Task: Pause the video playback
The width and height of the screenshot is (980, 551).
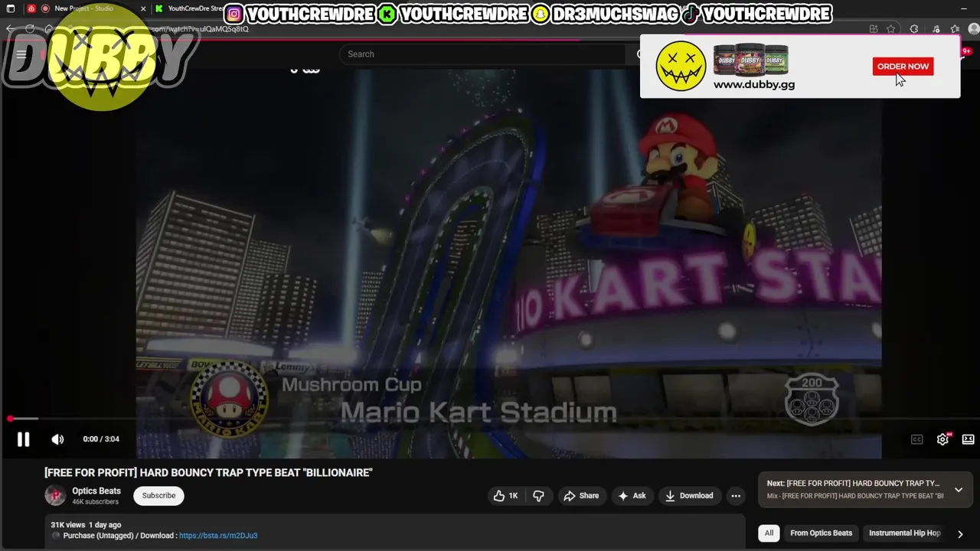Action: [x=23, y=439]
